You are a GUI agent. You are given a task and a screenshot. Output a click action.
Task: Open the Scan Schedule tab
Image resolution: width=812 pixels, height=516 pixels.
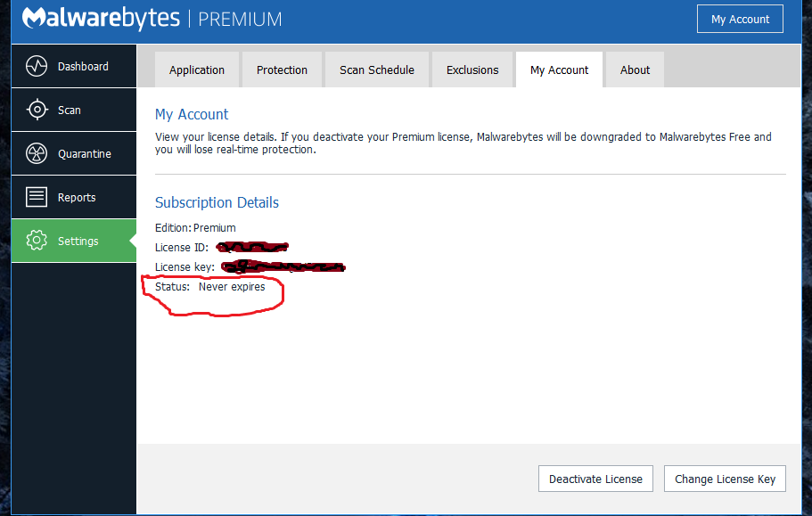(x=377, y=70)
